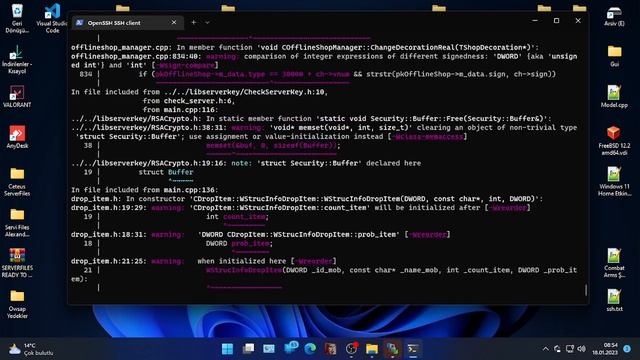Click the 'In file included from main.cpp:136:' line
The height and width of the screenshot is (360, 640).
point(144,190)
